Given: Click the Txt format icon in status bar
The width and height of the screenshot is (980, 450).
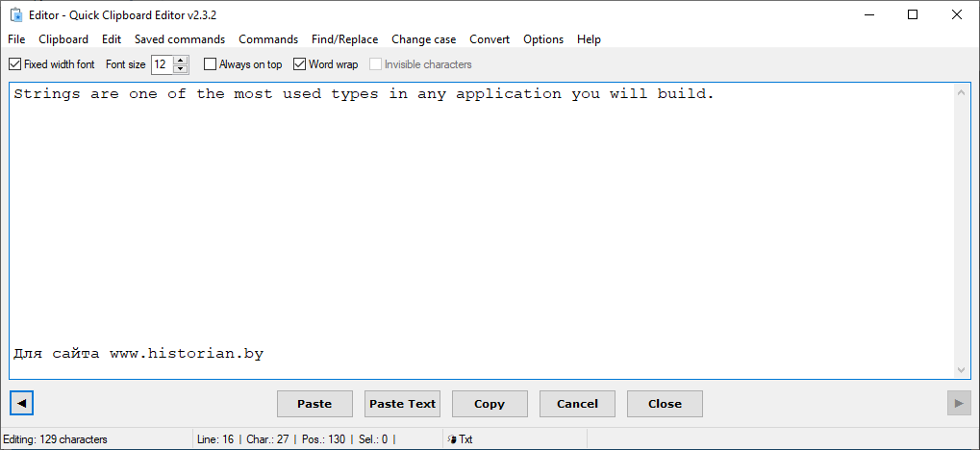Looking at the screenshot, I should pyautogui.click(x=452, y=439).
